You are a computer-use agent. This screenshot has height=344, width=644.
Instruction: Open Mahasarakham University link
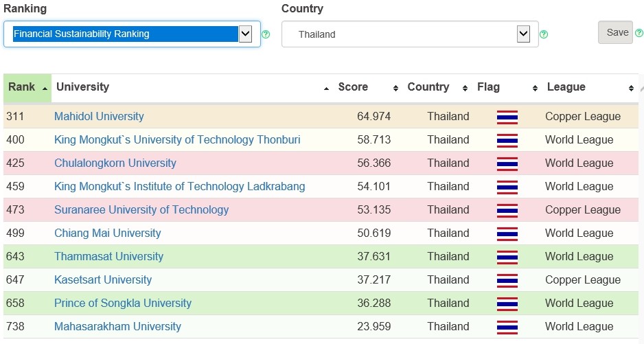pyautogui.click(x=117, y=327)
